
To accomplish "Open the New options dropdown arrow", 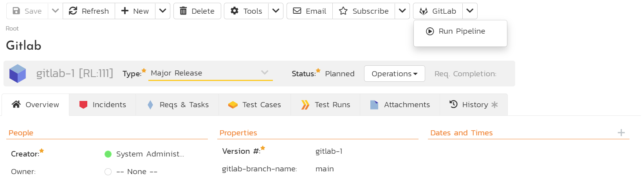I will [x=162, y=11].
